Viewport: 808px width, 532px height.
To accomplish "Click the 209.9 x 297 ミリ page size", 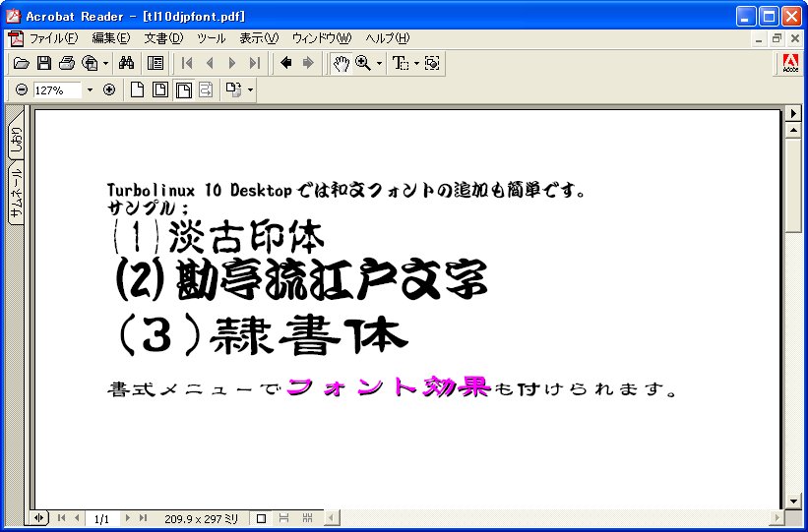I will [x=201, y=518].
